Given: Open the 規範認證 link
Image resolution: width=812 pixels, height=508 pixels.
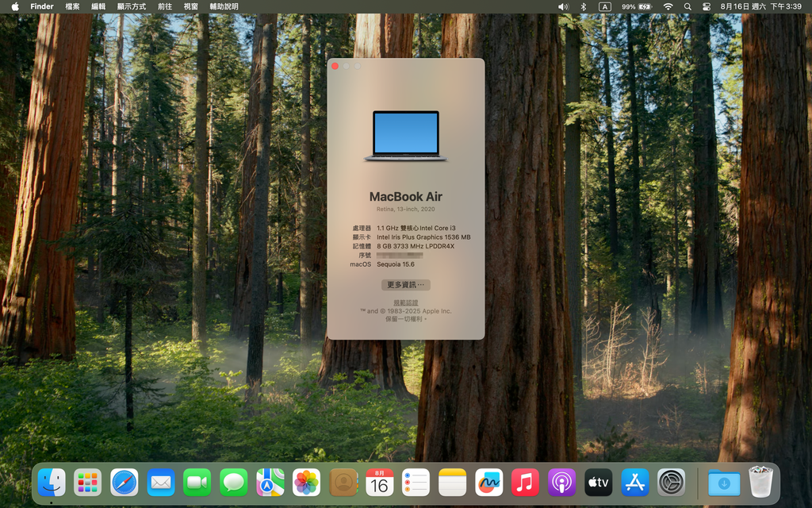Looking at the screenshot, I should pyautogui.click(x=406, y=302).
